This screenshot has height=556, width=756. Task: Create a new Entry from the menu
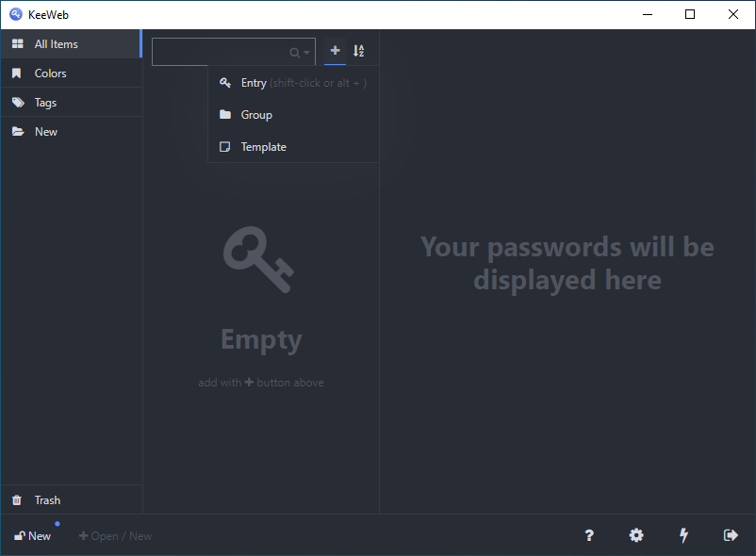pos(253,82)
